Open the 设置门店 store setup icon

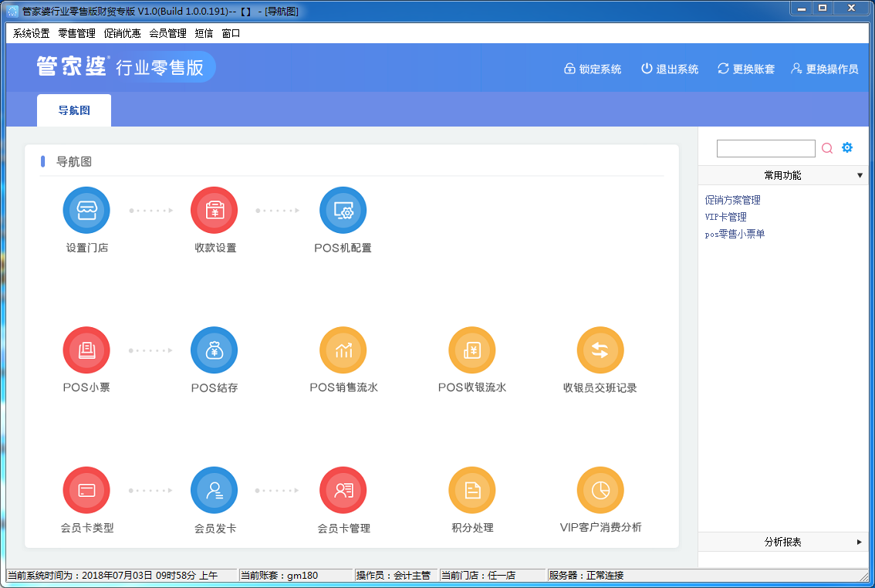(86, 211)
